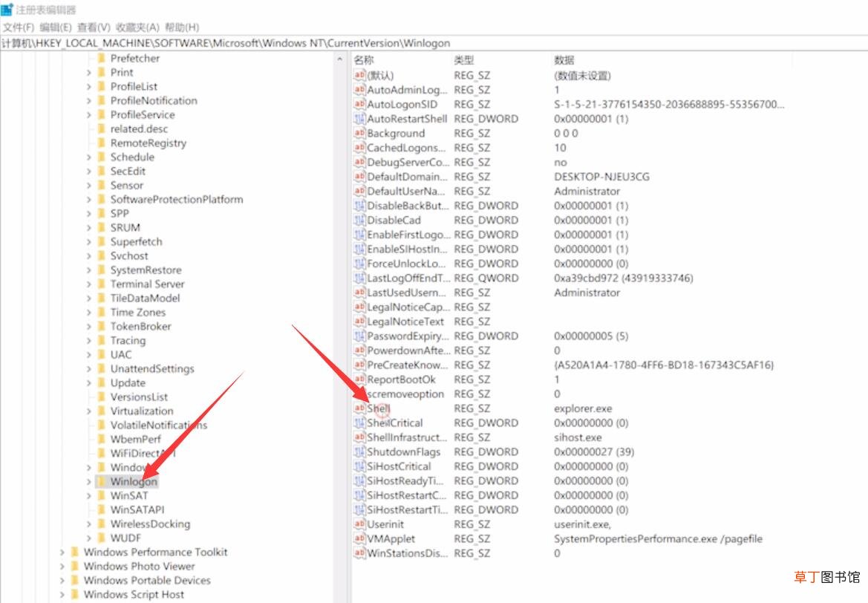Select the DESKTOP-NJEU3CG data cell
This screenshot has height=603, width=868.
[x=601, y=177]
